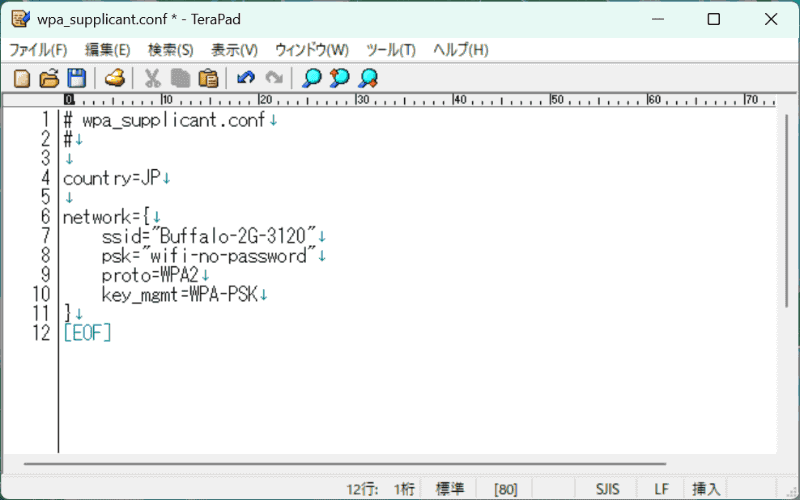Close the TeraPad window
This screenshot has height=500, width=800.
coord(771,19)
